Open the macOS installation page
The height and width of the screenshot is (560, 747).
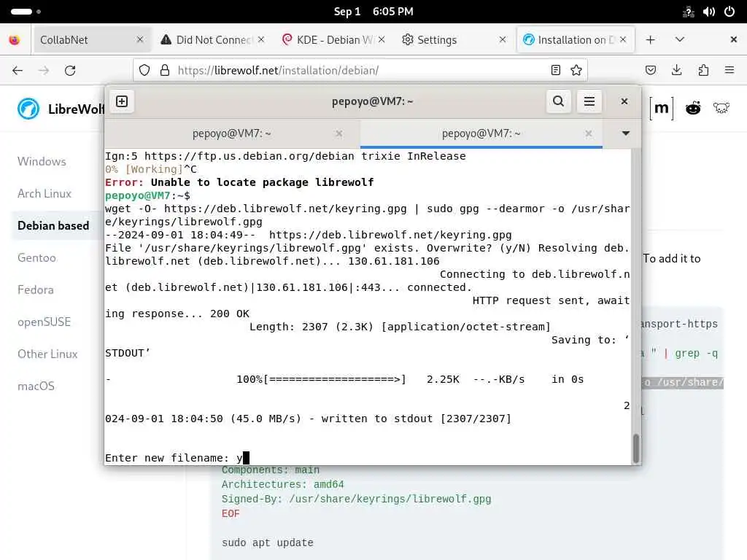[36, 386]
